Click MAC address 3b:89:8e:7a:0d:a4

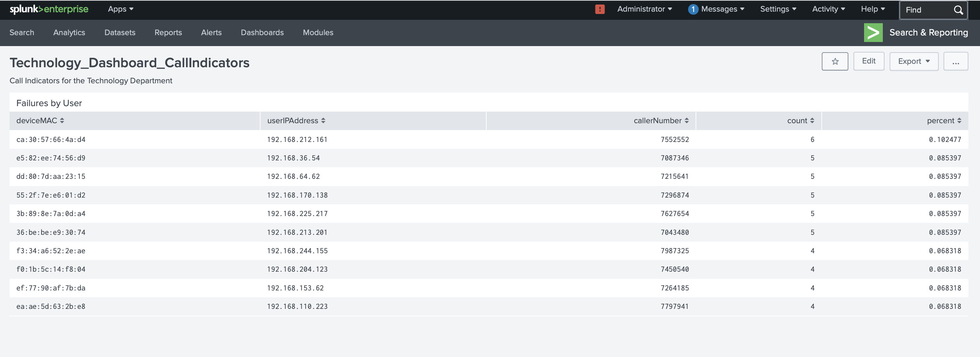[x=50, y=214]
